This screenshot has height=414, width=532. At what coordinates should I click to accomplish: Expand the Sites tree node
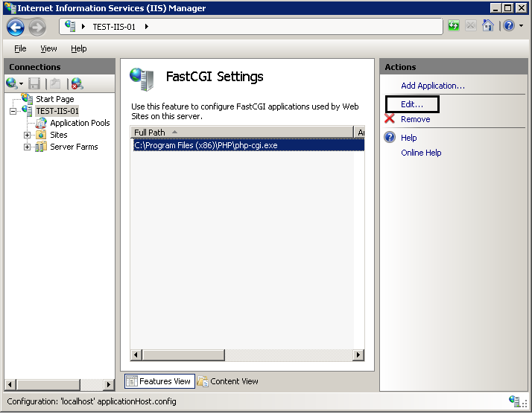point(28,136)
